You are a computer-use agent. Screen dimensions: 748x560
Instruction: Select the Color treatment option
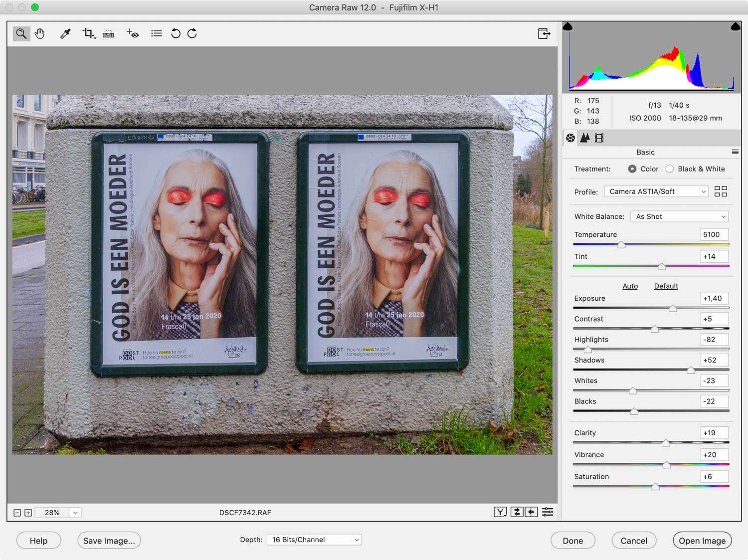click(x=632, y=169)
